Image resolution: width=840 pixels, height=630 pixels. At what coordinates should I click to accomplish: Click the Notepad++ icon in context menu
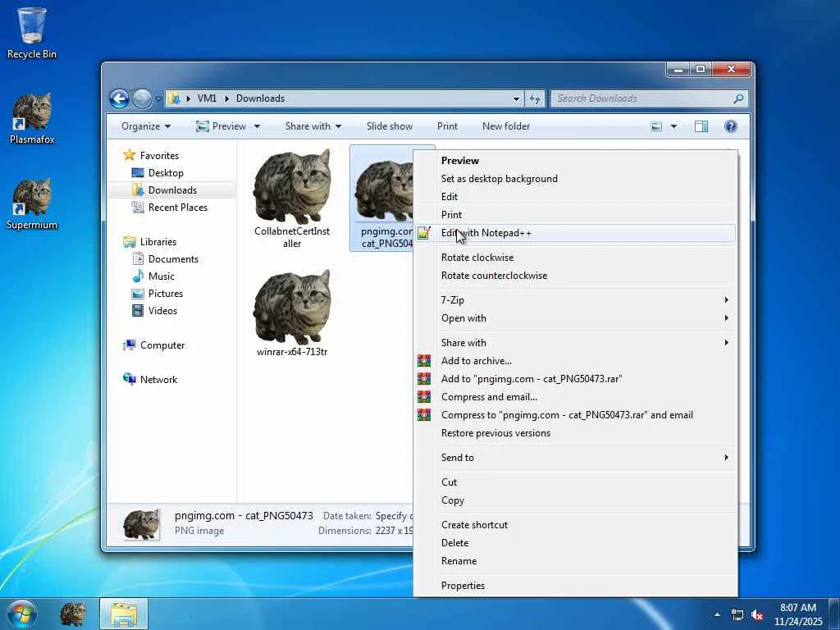pyautogui.click(x=424, y=233)
